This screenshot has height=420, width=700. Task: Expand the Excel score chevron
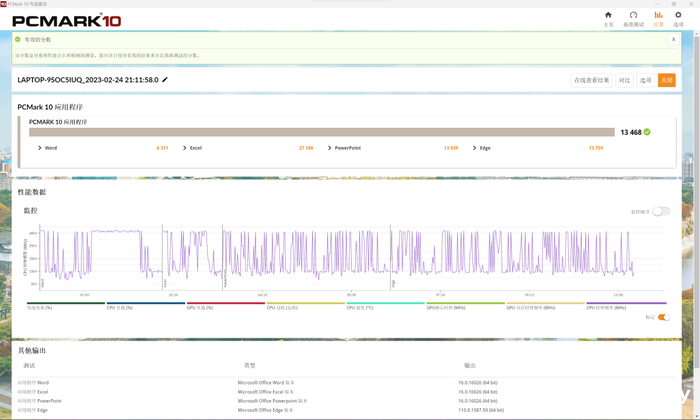coord(184,148)
